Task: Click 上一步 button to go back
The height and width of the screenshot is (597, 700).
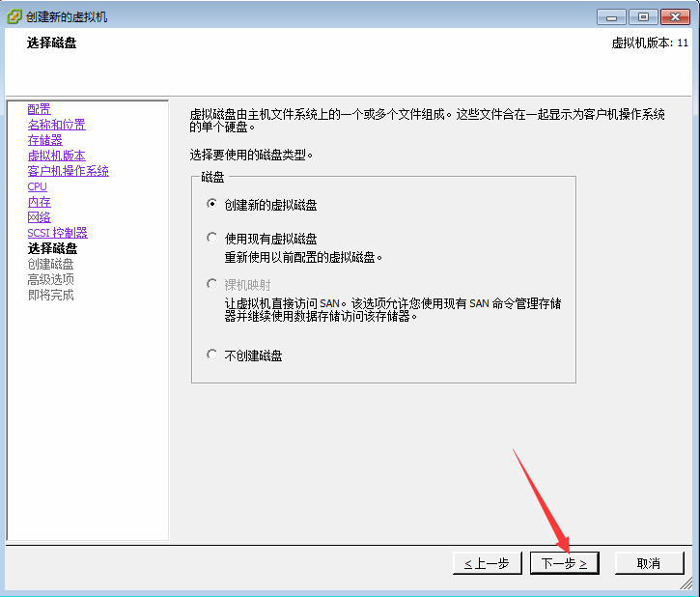Action: point(487,563)
